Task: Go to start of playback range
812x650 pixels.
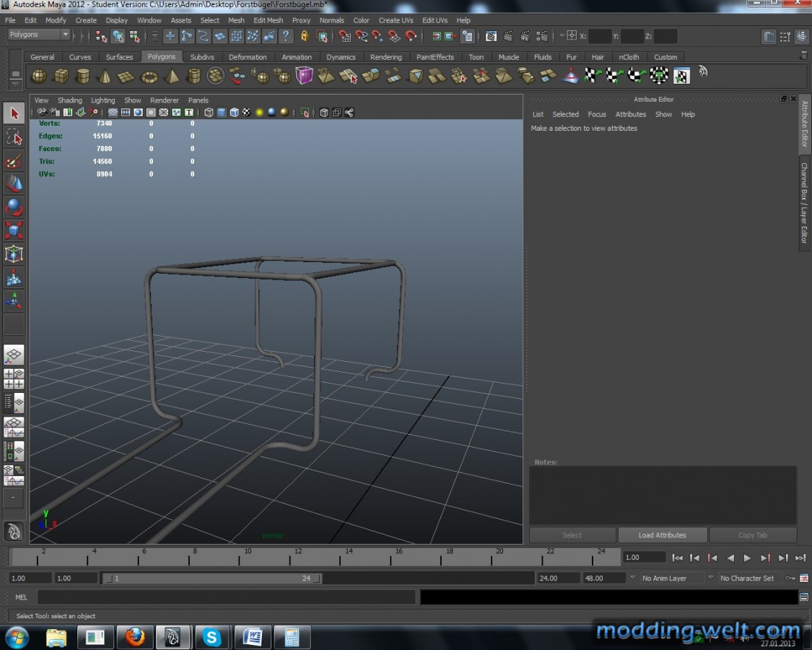Action: (x=677, y=558)
